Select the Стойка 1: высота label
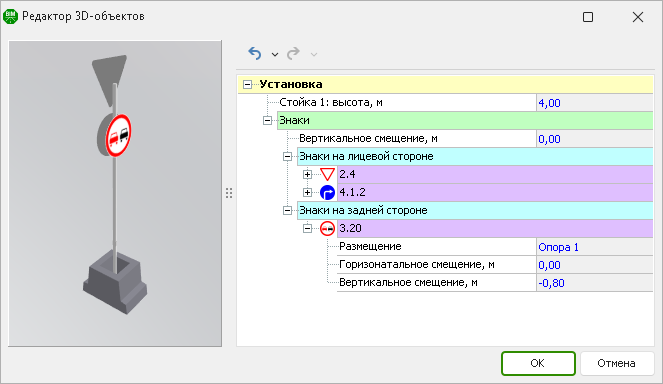 click(331, 102)
